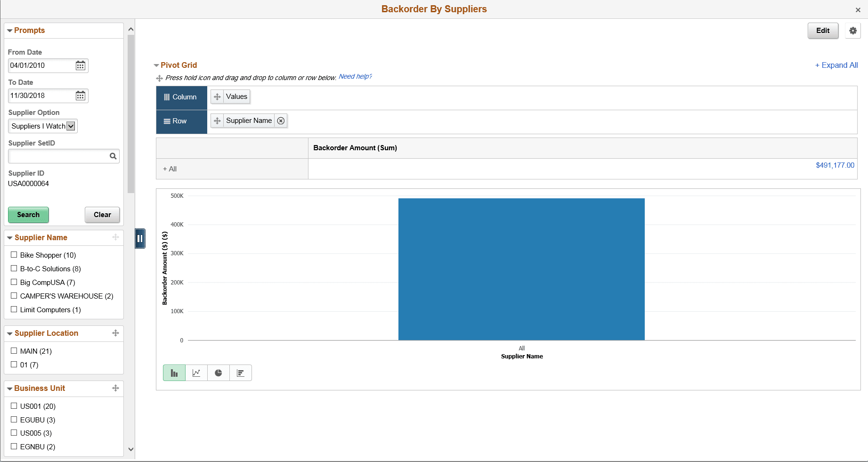
Task: Select the Column area tab
Action: [181, 97]
